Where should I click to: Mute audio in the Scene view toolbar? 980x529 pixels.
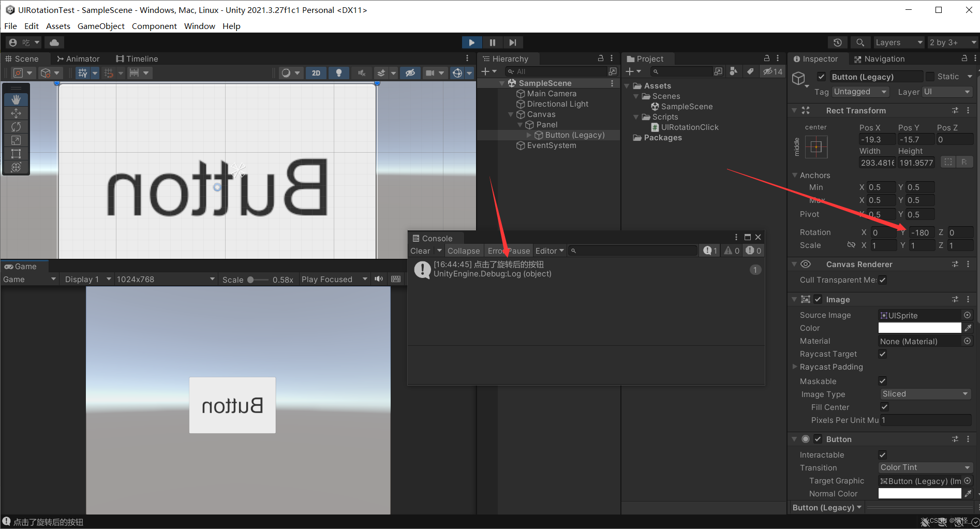coord(362,72)
